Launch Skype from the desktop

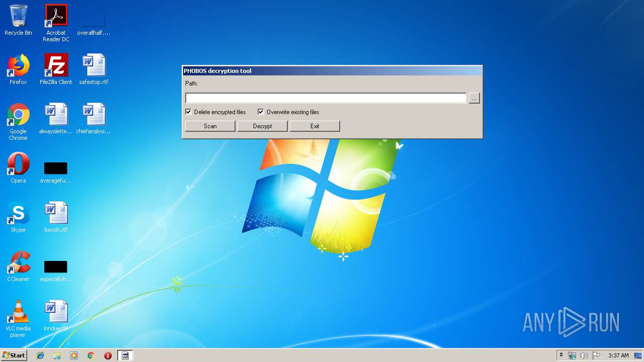(x=18, y=217)
